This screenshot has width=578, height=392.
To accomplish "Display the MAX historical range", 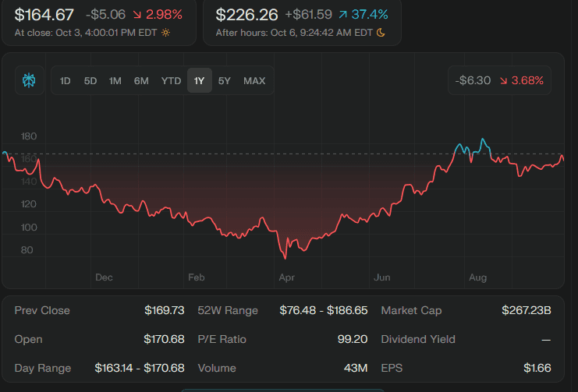I will click(x=254, y=80).
